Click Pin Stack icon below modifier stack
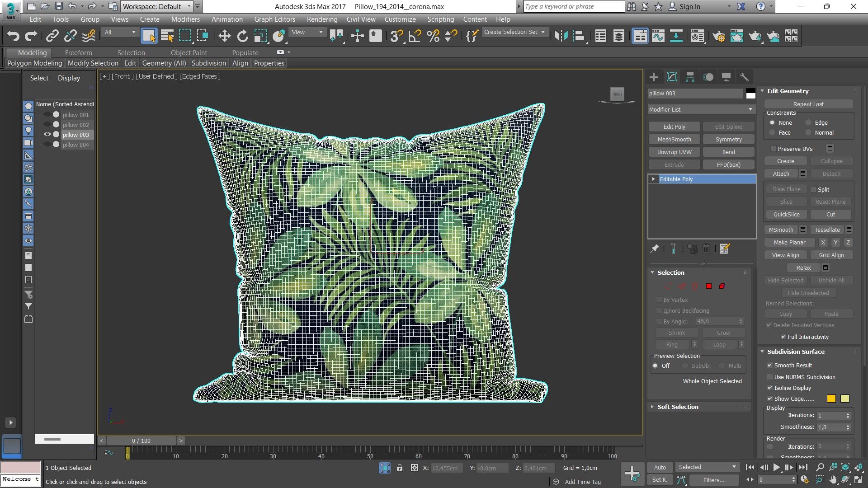 [654, 249]
